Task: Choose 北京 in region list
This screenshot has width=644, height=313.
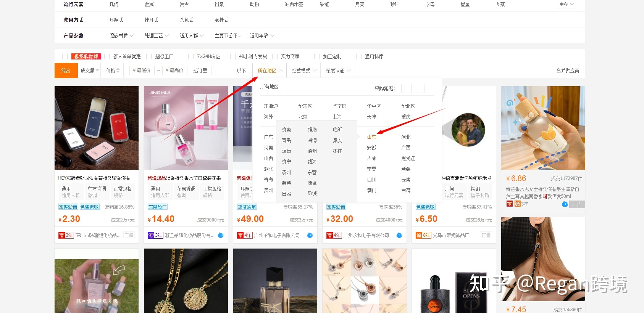Action: coord(303,117)
